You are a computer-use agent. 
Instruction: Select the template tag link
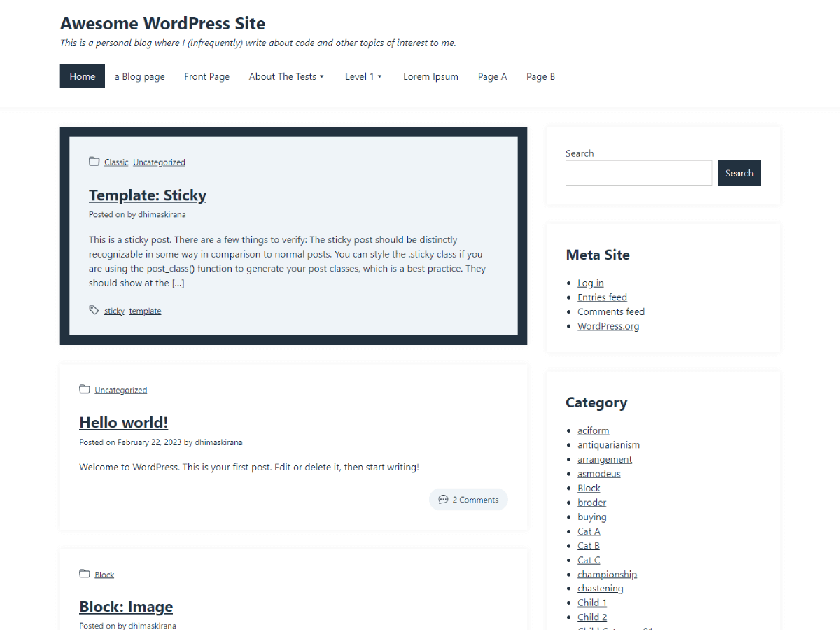(x=145, y=311)
